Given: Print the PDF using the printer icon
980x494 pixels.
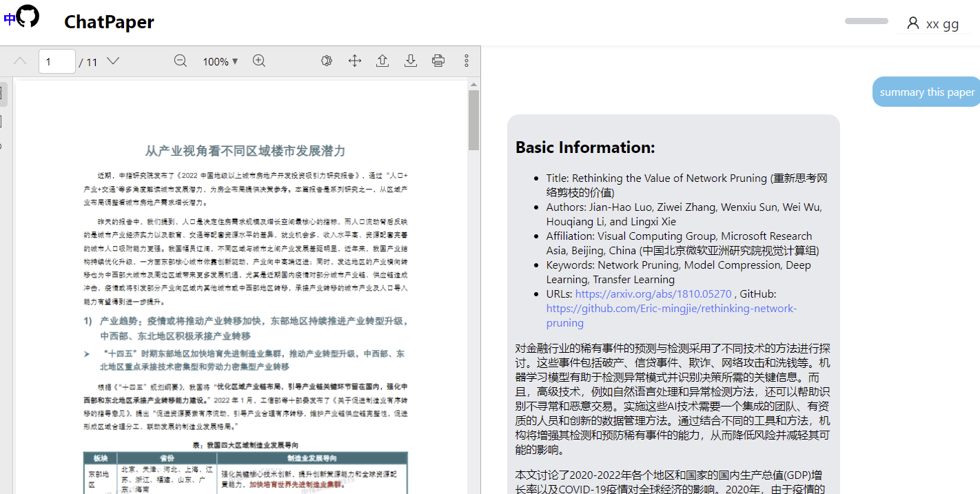Looking at the screenshot, I should (x=438, y=61).
